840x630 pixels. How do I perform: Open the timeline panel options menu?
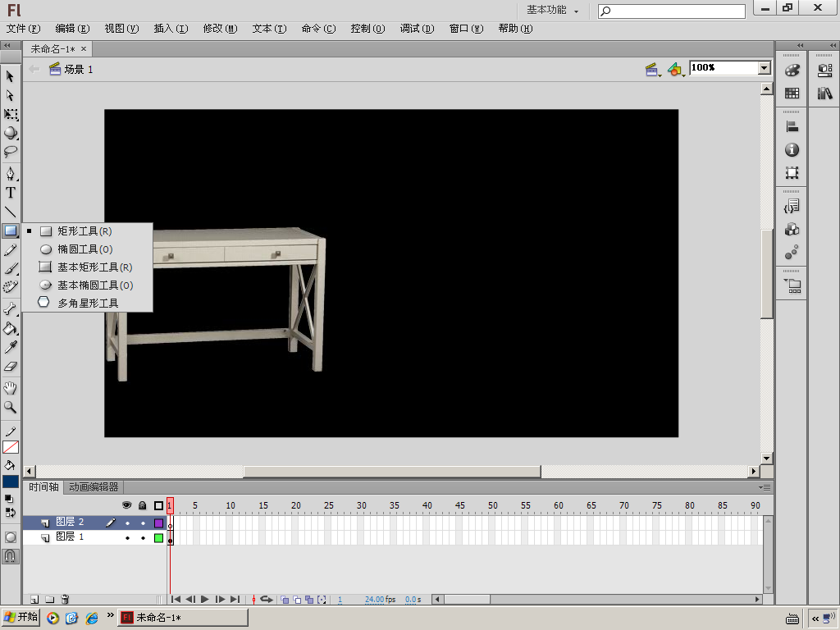765,487
